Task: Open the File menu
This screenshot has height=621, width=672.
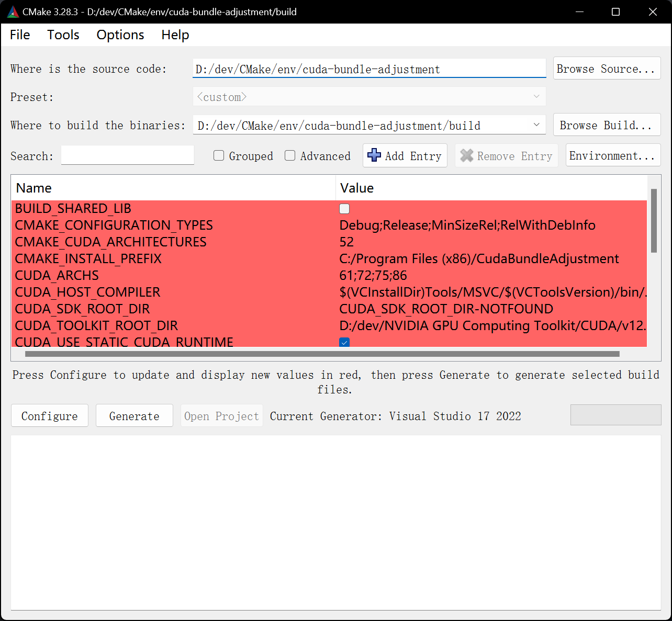Action: click(20, 35)
